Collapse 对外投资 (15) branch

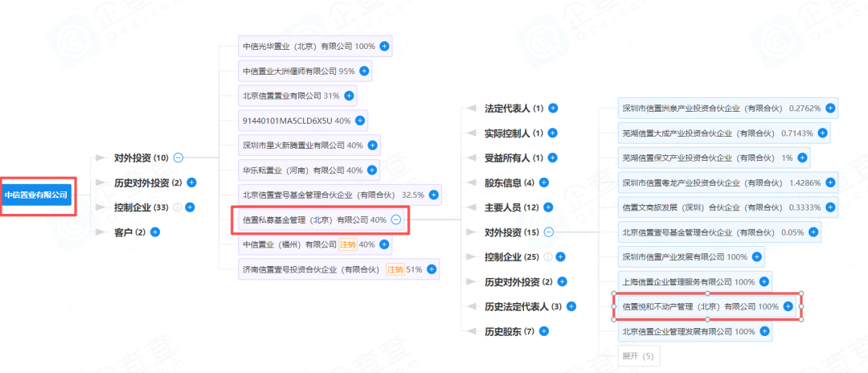pyautogui.click(x=548, y=232)
